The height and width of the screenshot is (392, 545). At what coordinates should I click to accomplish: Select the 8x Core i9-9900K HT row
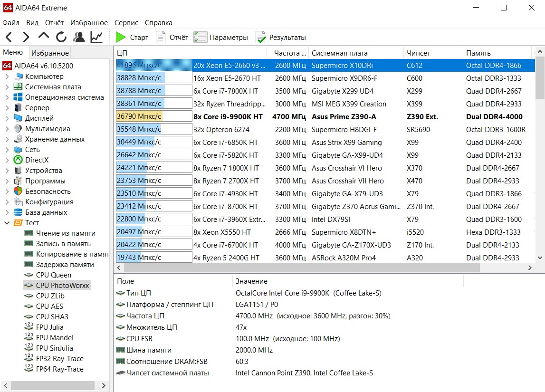pyautogui.click(x=325, y=116)
